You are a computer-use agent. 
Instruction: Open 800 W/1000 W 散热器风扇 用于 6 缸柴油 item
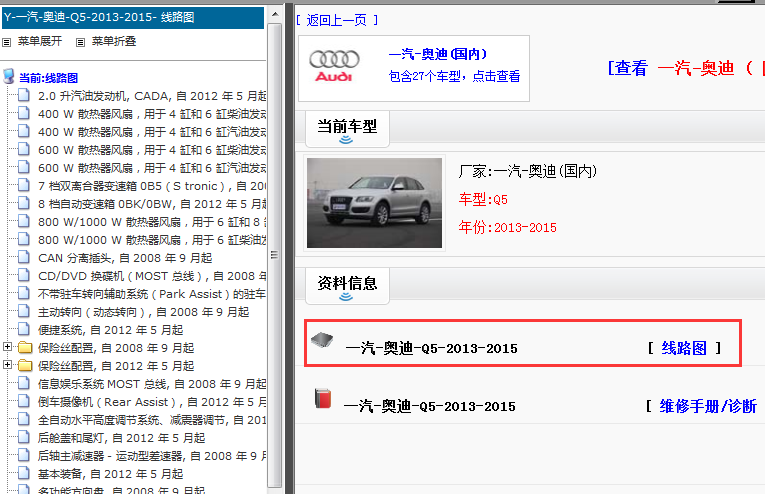point(152,240)
